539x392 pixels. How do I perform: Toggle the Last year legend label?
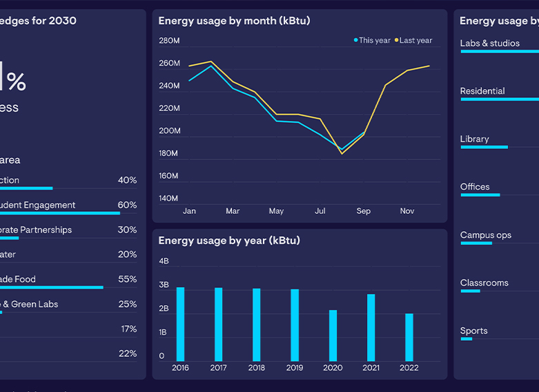pos(415,41)
